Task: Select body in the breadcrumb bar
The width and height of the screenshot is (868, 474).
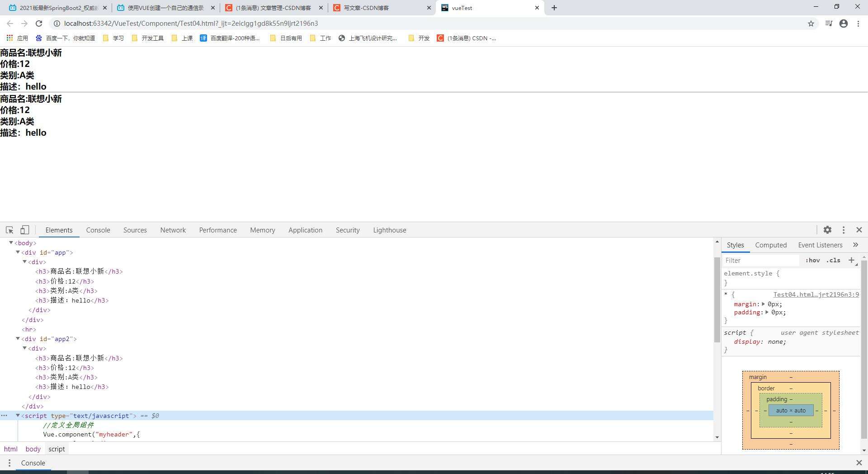Action: pos(33,449)
